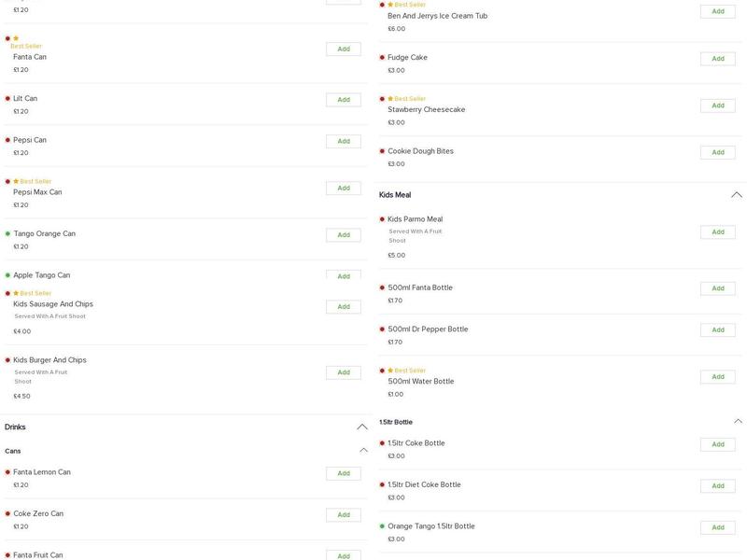Add Kids Burger And Chips

coord(343,372)
